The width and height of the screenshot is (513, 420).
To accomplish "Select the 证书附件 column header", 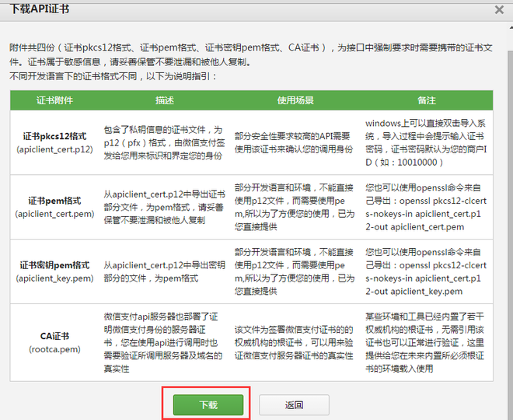I will pos(54,100).
